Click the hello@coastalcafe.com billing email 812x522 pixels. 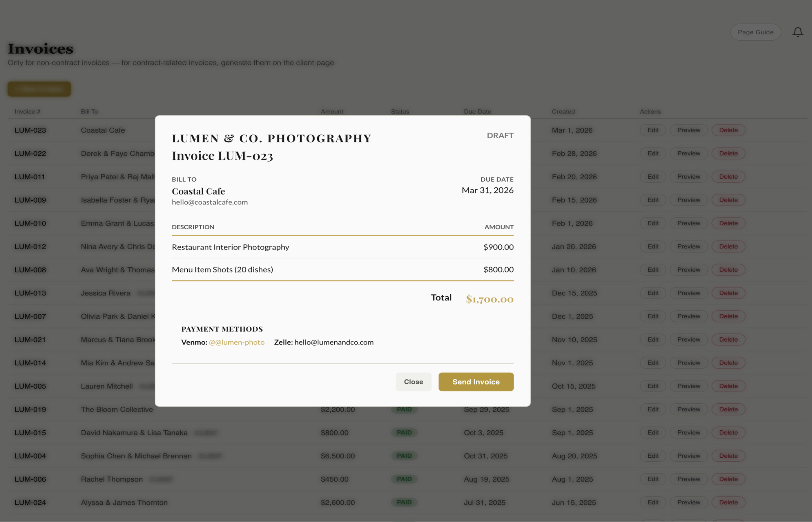pos(210,202)
